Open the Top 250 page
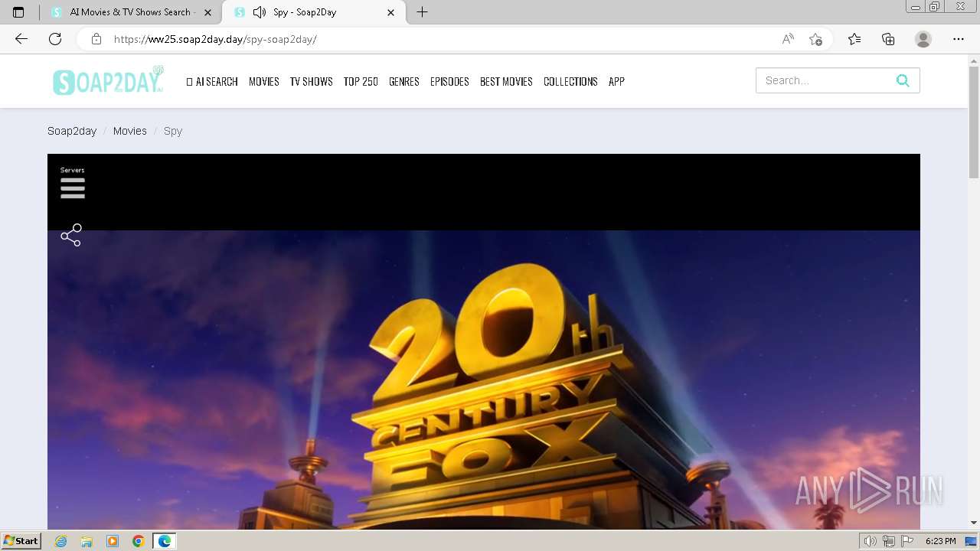 pyautogui.click(x=361, y=81)
